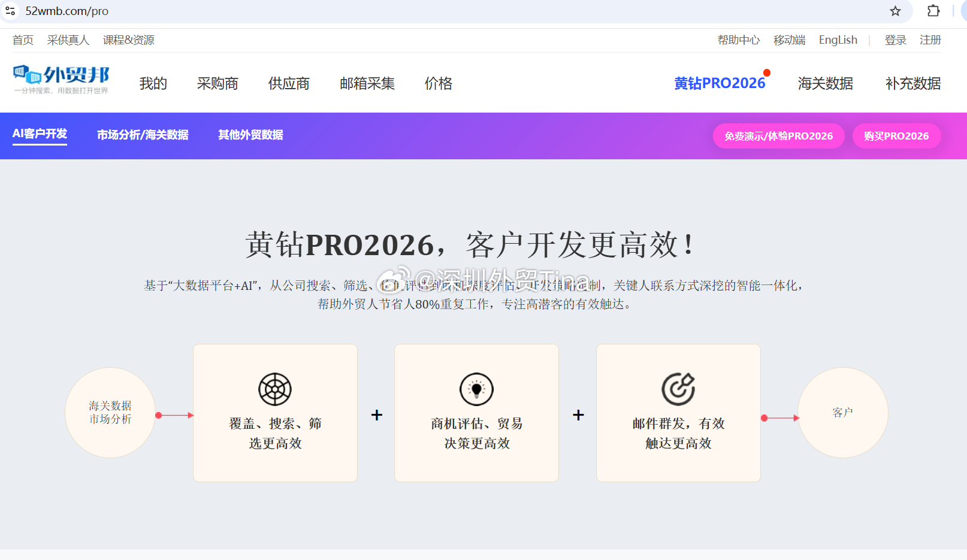Switch to 市场分析/海关数据 tab

point(143,135)
